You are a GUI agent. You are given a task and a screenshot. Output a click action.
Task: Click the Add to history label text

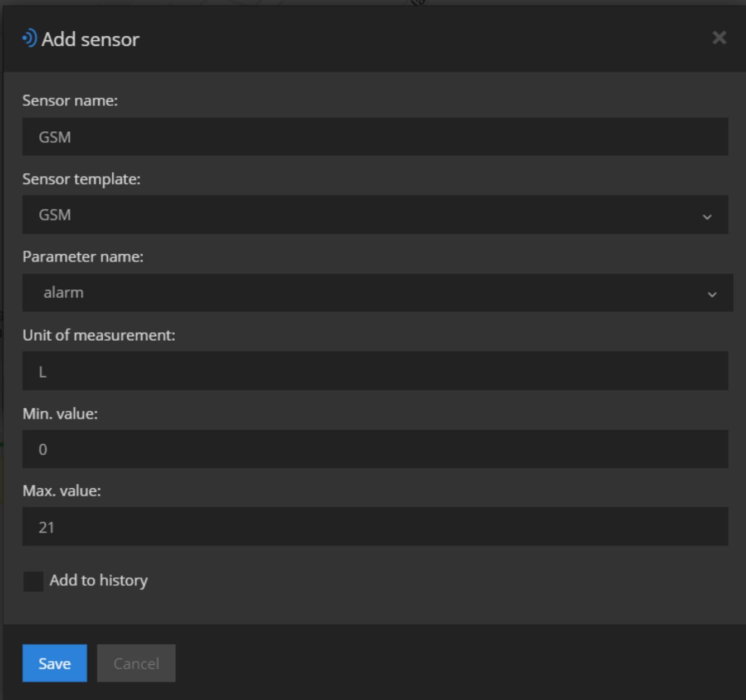click(99, 580)
